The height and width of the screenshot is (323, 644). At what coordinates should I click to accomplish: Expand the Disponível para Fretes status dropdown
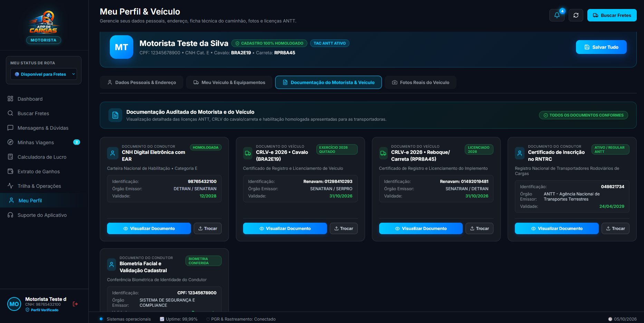click(44, 74)
